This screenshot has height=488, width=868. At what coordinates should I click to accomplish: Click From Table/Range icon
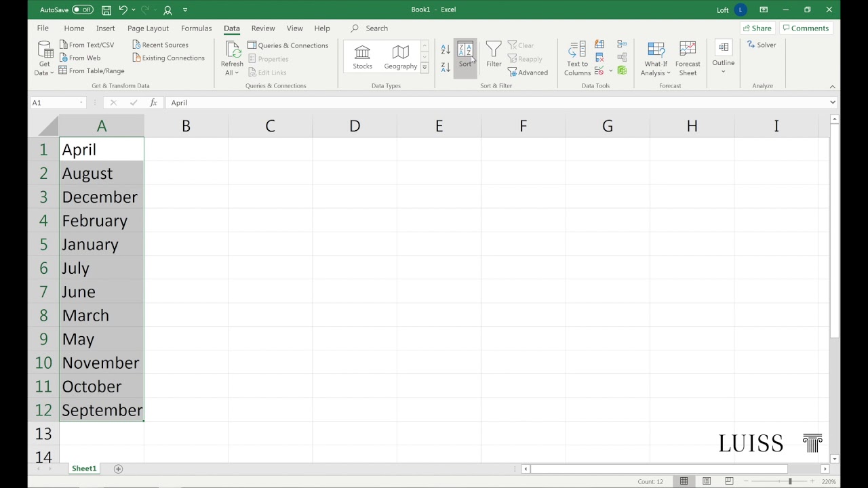point(63,70)
